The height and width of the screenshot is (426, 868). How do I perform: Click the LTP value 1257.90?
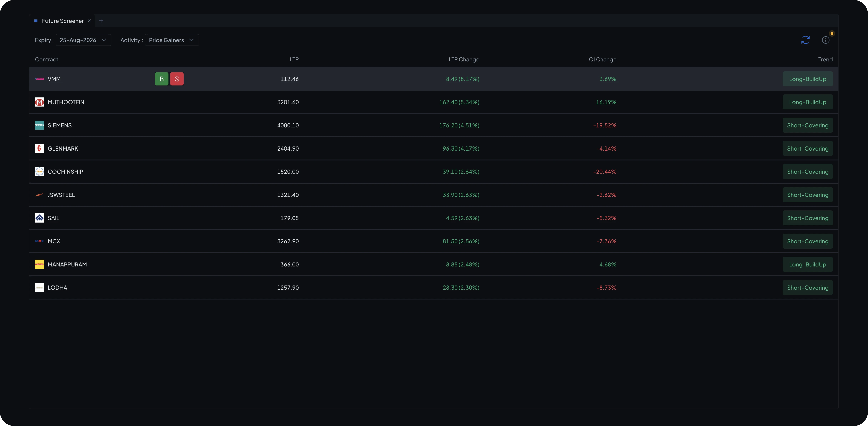coord(288,288)
